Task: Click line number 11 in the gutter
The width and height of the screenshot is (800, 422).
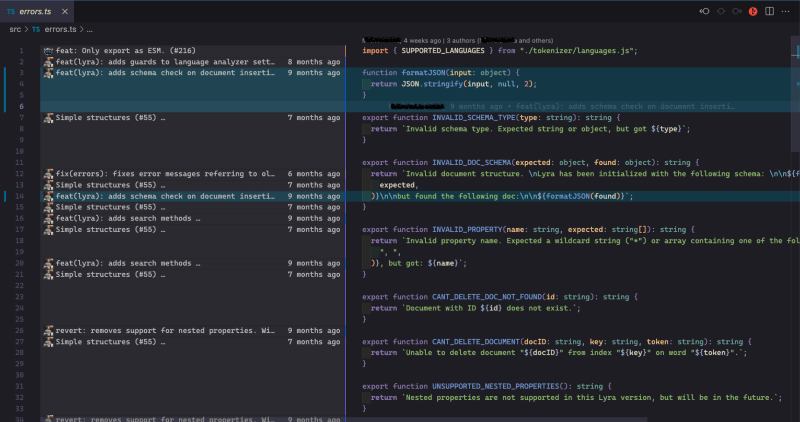Action: tap(19, 163)
